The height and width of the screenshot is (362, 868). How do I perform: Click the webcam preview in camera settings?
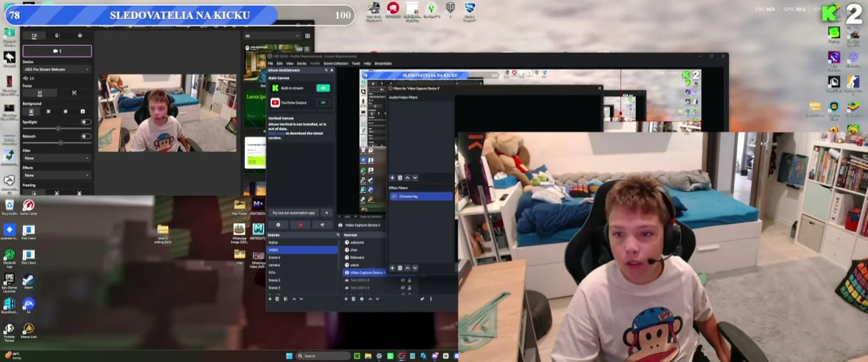coord(167,113)
